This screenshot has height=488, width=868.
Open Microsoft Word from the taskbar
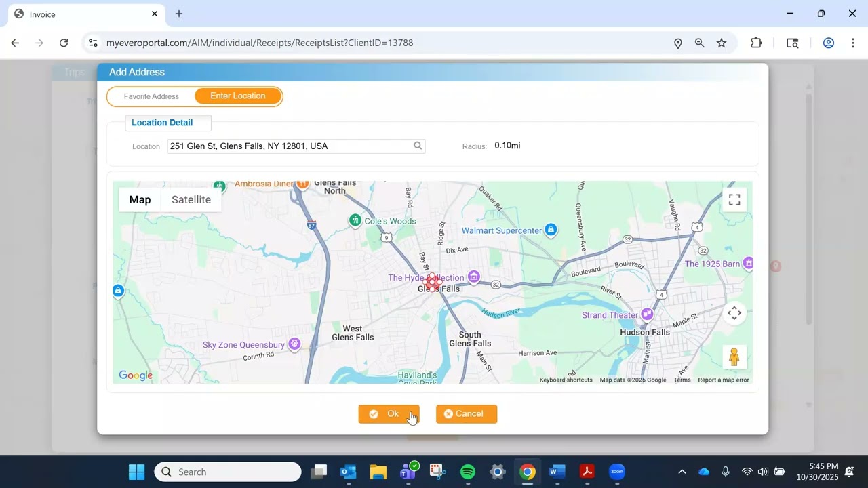[x=557, y=472]
